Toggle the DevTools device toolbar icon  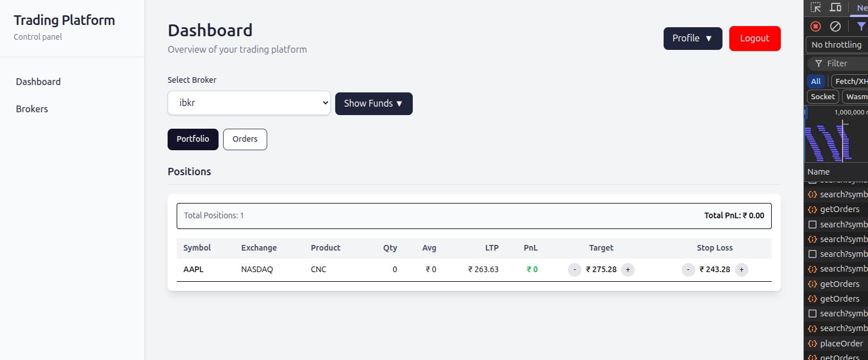(836, 7)
